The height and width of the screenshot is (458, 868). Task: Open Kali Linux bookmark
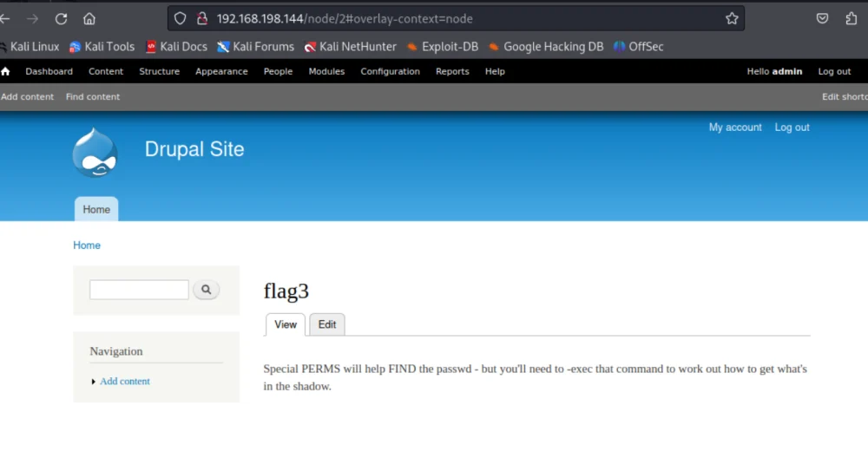(x=30, y=47)
